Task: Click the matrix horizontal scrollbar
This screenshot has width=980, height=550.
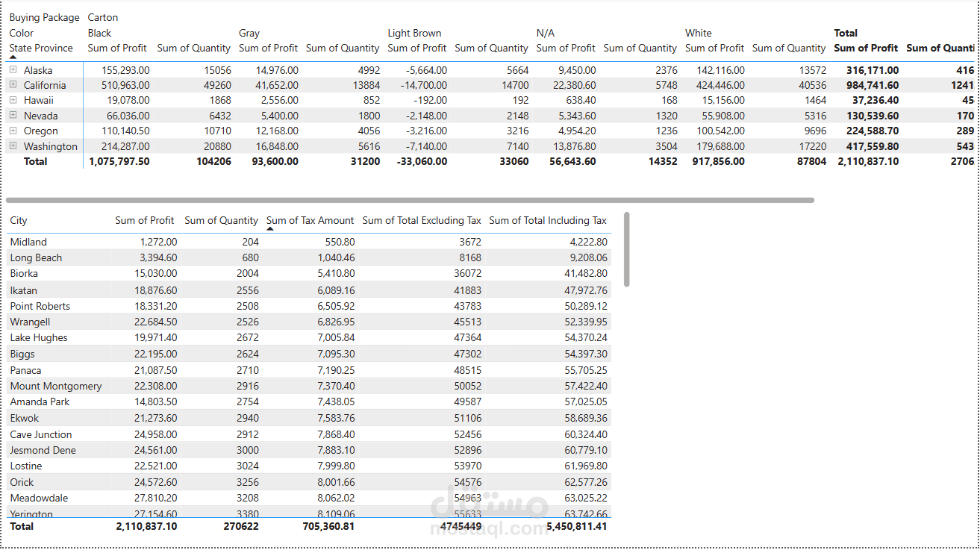Action: click(410, 200)
